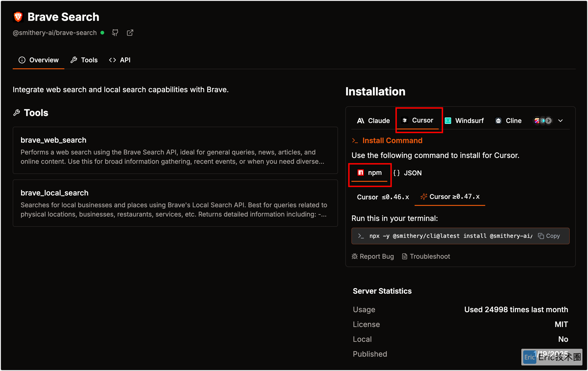
Task: Click the Installation heading
Action: (375, 91)
